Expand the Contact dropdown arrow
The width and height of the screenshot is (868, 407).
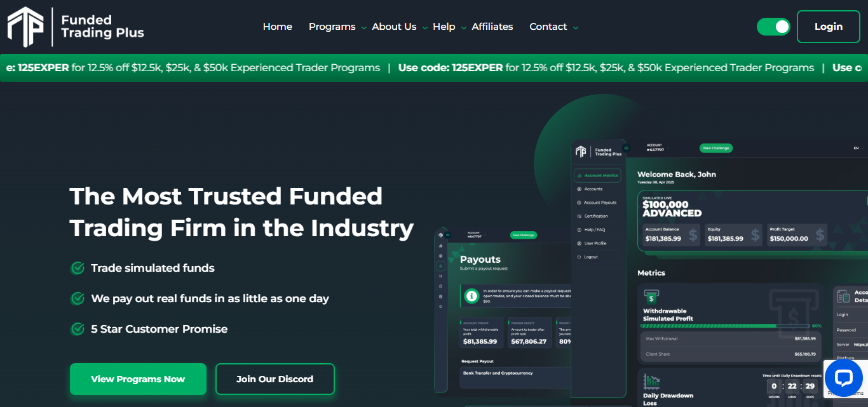(576, 28)
